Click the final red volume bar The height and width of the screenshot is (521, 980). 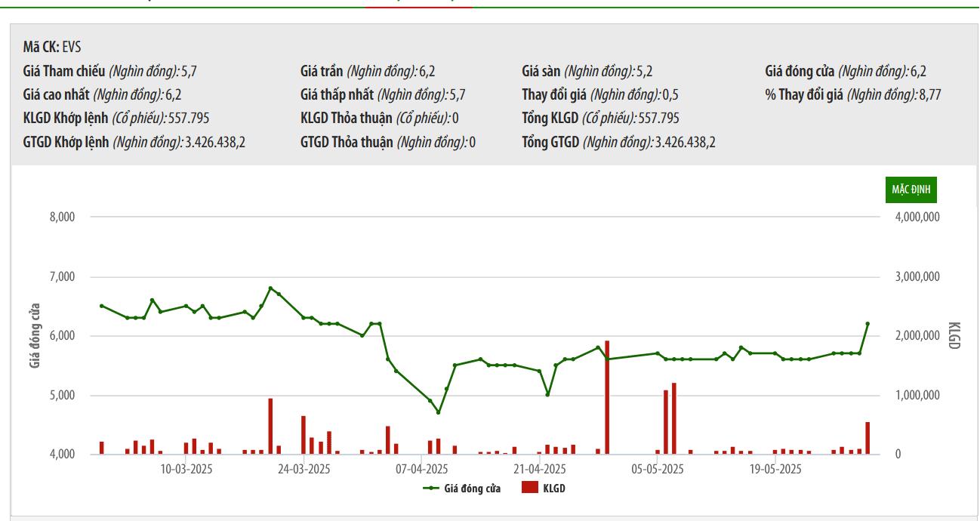[868, 438]
